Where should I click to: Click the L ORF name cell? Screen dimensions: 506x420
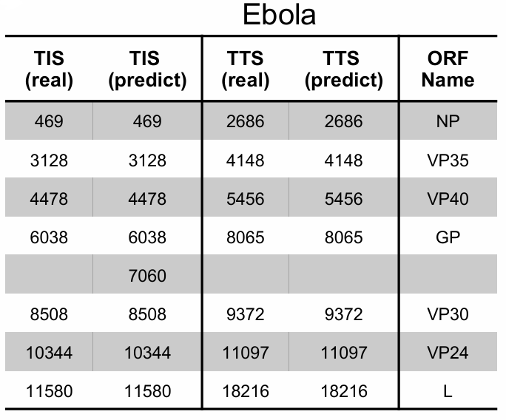(x=448, y=391)
